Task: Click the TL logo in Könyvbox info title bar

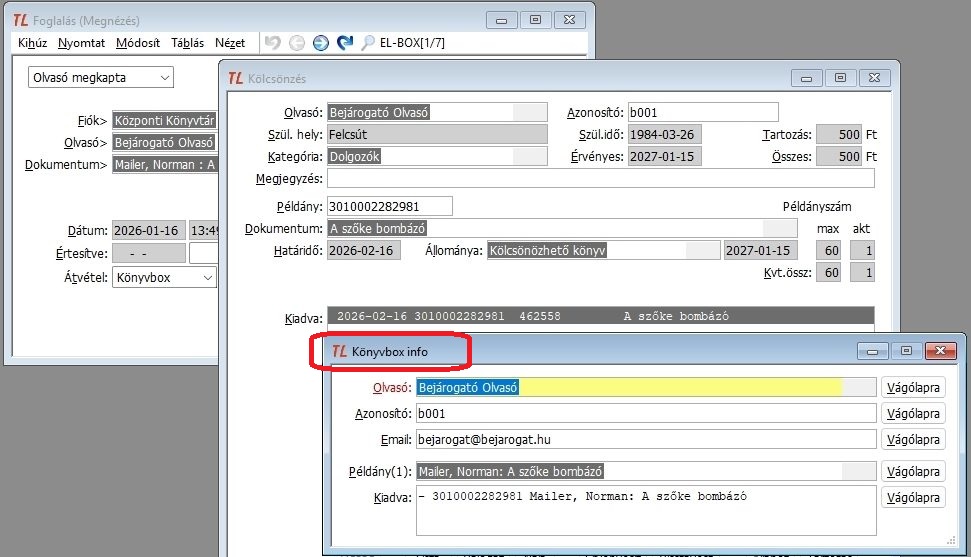Action: click(x=339, y=352)
